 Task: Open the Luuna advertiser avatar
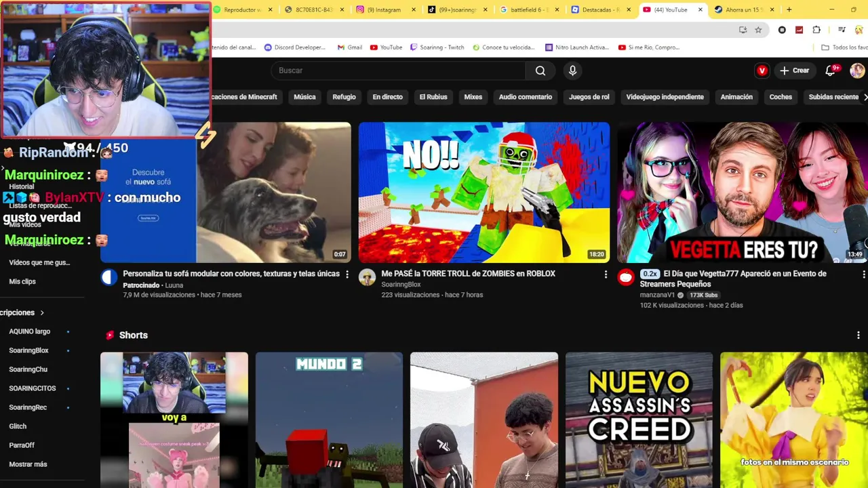pos(108,277)
